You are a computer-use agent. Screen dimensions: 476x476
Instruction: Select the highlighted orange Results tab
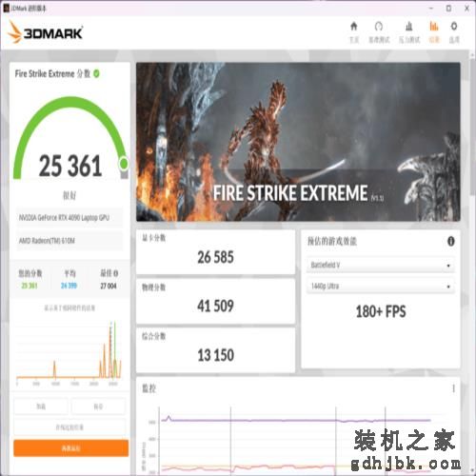click(x=434, y=32)
